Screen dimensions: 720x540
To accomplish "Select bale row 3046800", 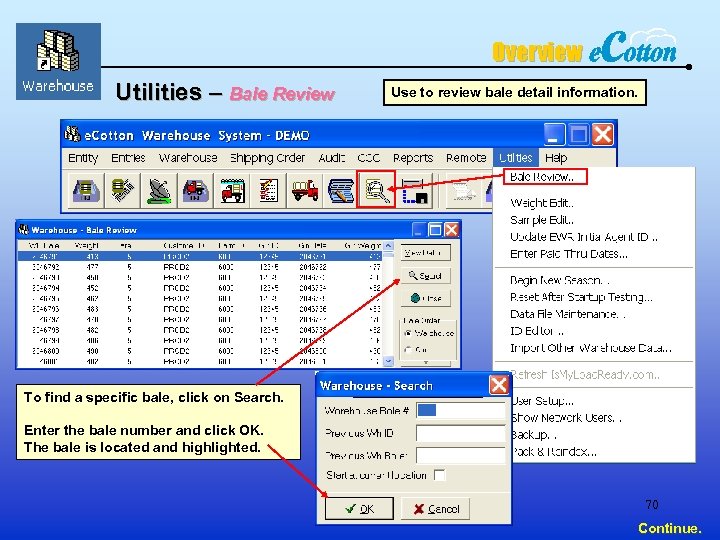I will tap(200, 351).
